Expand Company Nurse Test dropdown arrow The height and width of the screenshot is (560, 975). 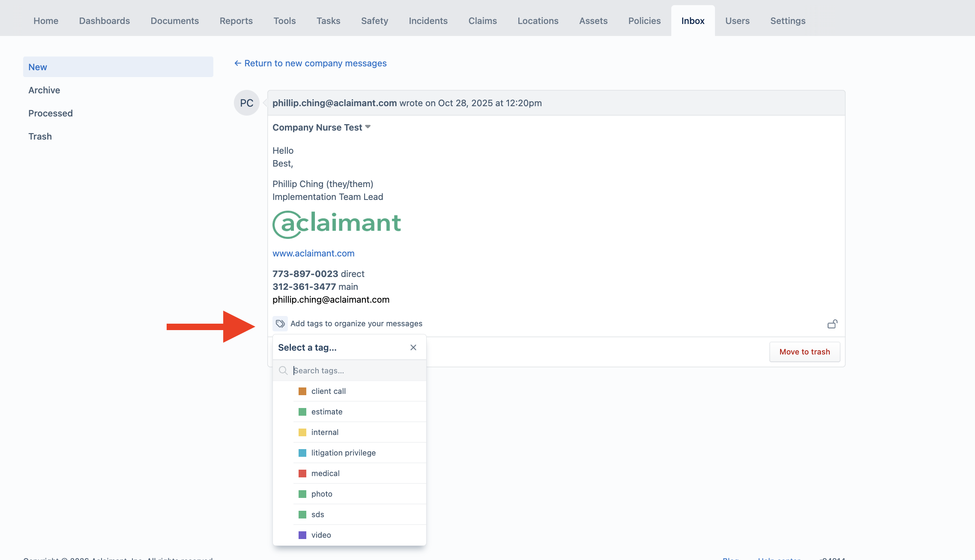pos(368,127)
